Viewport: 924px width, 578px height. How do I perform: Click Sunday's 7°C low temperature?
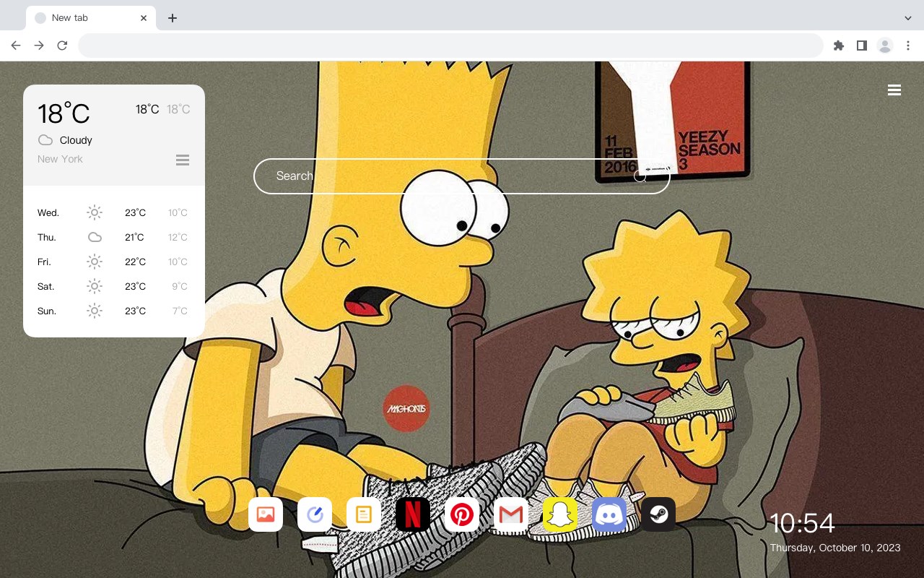pyautogui.click(x=180, y=311)
